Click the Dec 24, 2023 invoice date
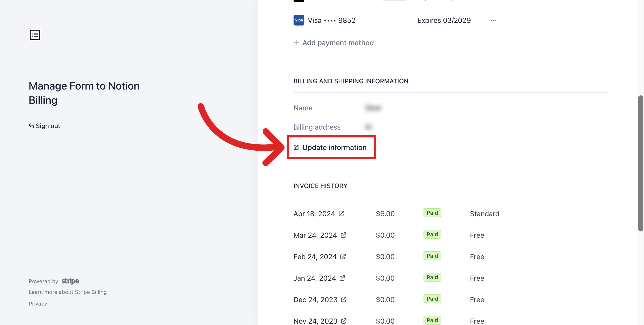The image size is (644, 325). pos(315,299)
